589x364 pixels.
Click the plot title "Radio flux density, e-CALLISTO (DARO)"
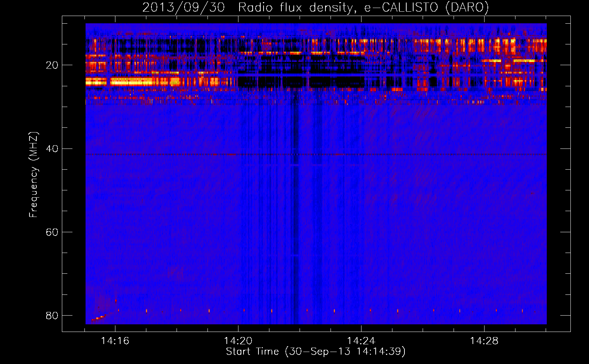tap(364, 8)
